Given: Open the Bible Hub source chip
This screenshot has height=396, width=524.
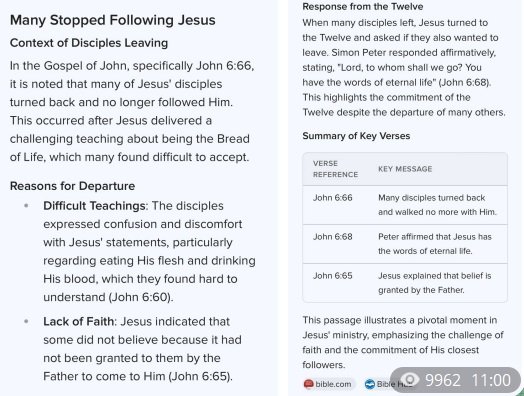Looking at the screenshot, I should (389, 384).
